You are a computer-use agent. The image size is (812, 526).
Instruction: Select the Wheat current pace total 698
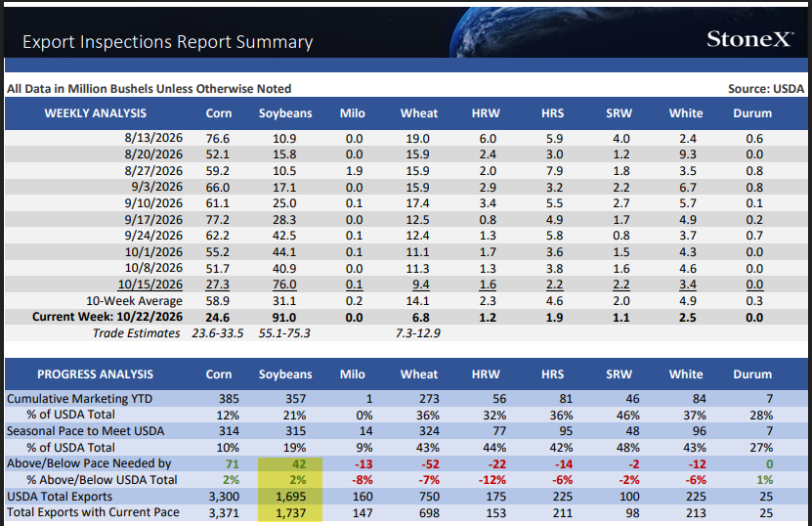point(429,513)
